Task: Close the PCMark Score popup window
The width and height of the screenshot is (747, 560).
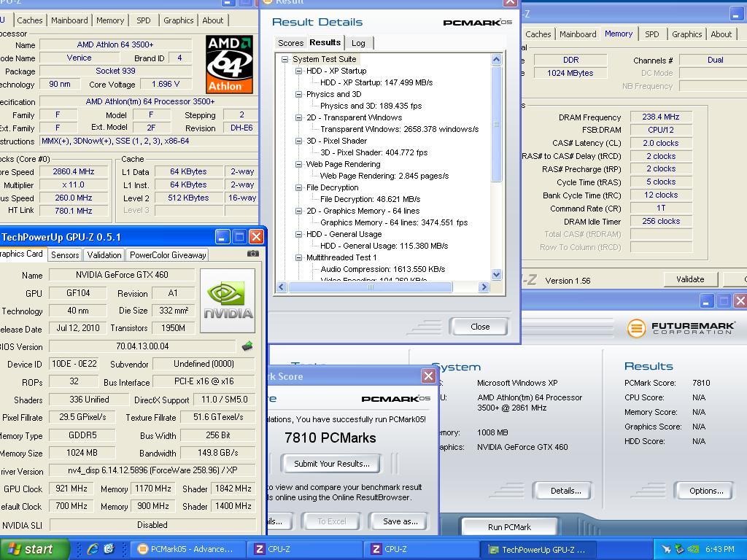Action: click(428, 376)
